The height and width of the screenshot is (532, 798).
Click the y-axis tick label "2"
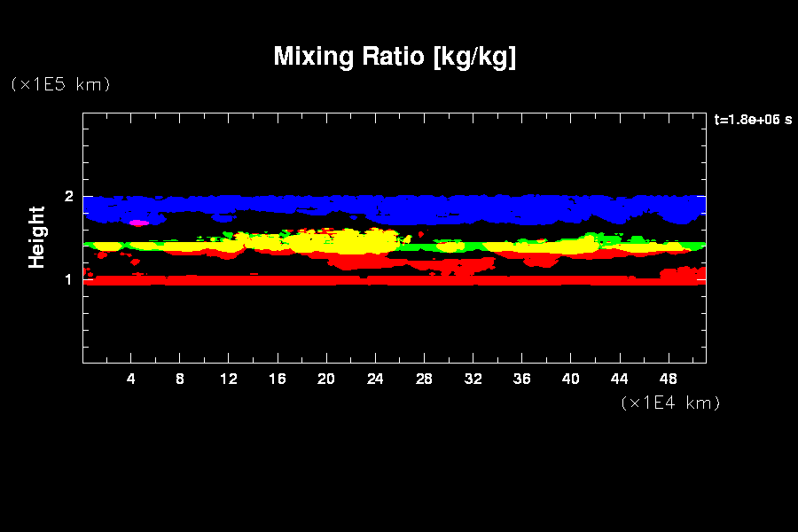tap(68, 196)
